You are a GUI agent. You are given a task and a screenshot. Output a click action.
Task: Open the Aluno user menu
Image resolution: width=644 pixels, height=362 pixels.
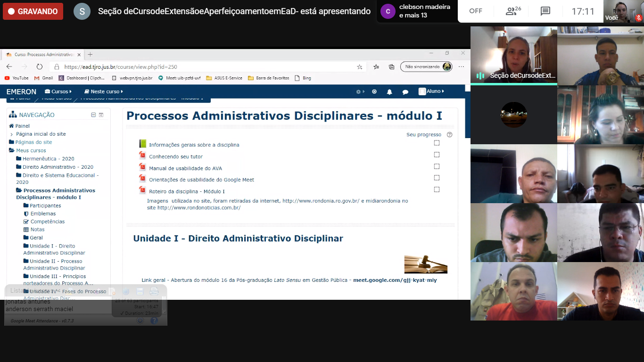pyautogui.click(x=431, y=91)
